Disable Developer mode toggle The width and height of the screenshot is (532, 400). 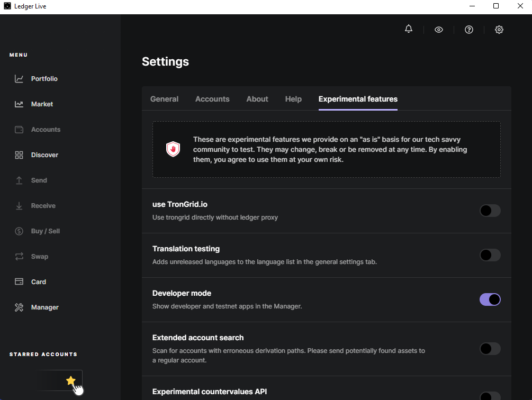[x=490, y=299]
